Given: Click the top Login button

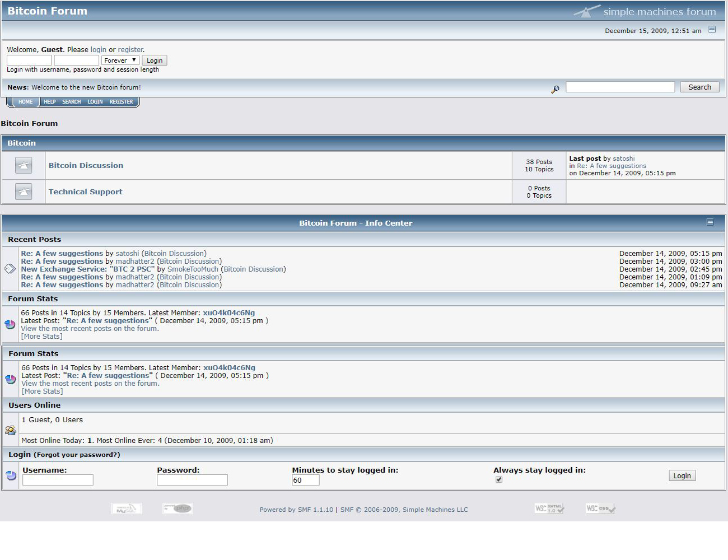Looking at the screenshot, I should click(155, 60).
